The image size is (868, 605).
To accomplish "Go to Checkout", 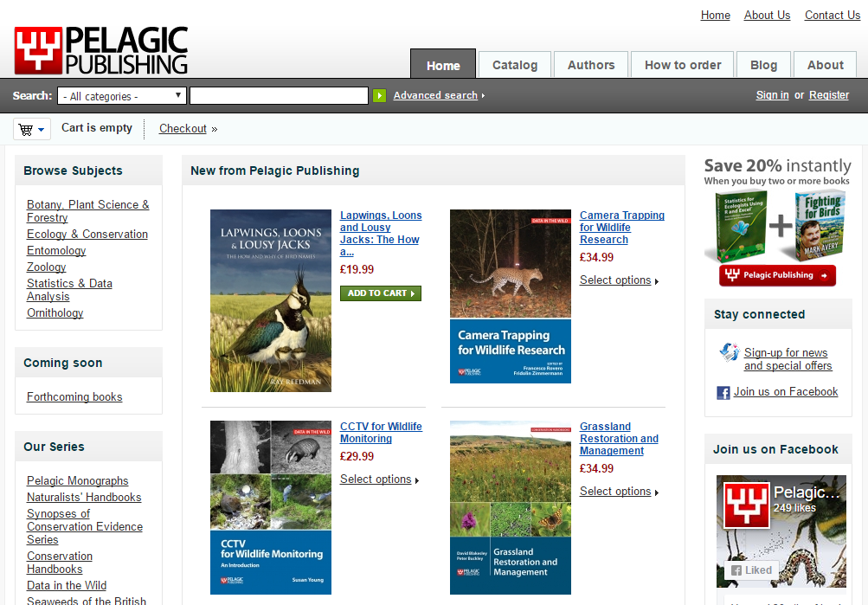I will tap(183, 129).
